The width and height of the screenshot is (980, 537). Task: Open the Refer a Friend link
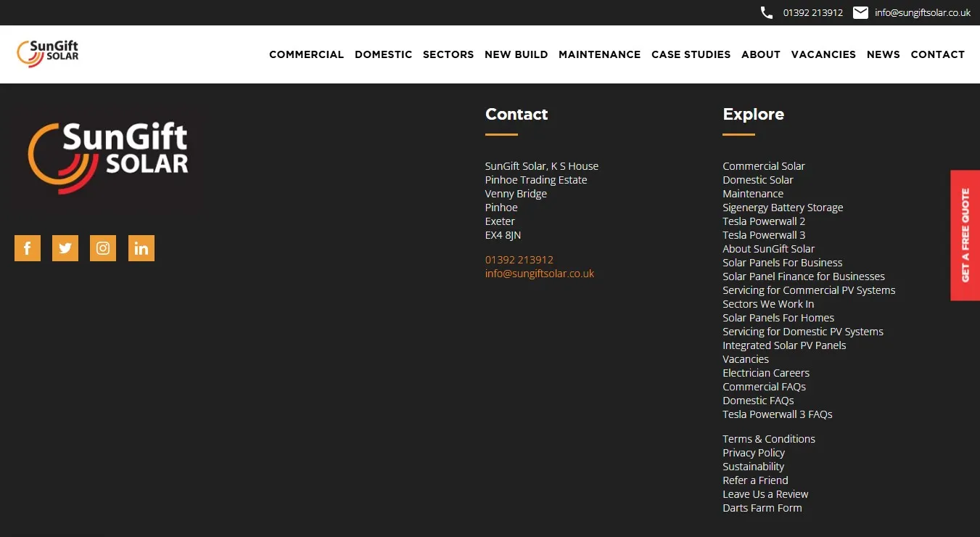click(755, 480)
